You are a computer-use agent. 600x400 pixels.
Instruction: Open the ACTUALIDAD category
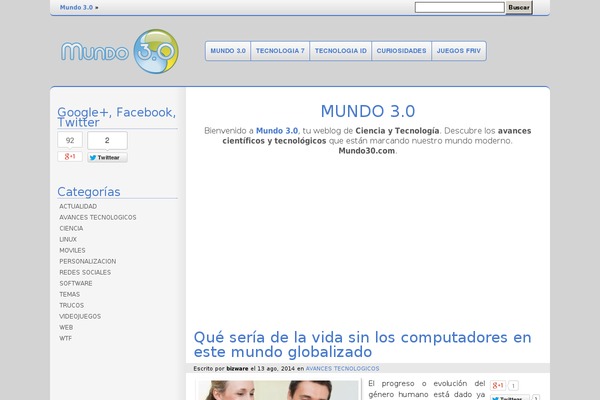[78, 206]
